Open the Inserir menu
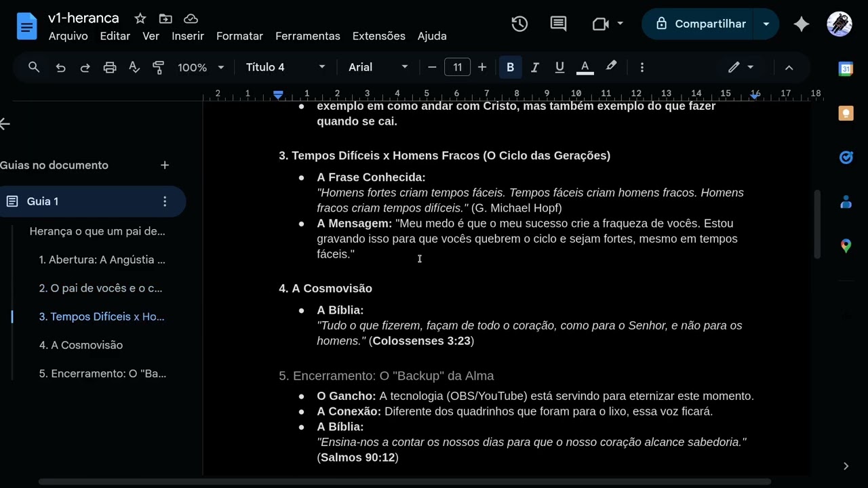 (x=188, y=36)
